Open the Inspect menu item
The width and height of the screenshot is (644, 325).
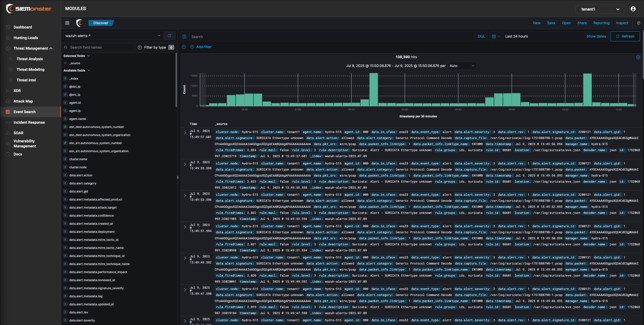click(x=622, y=23)
